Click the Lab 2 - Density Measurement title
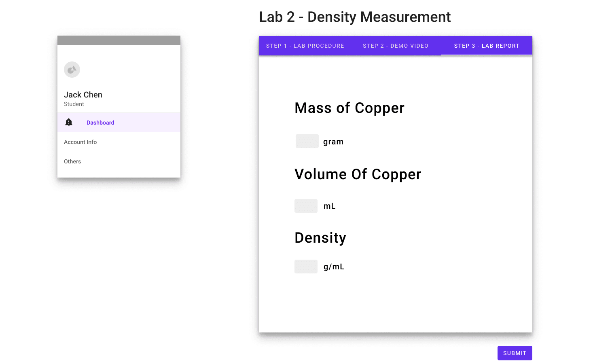The image size is (593, 364). [x=355, y=17]
